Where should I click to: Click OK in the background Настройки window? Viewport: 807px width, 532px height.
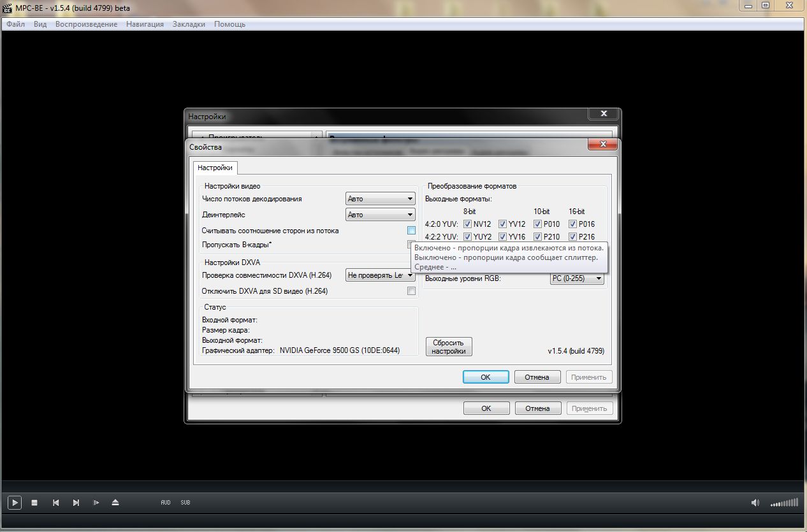click(486, 408)
